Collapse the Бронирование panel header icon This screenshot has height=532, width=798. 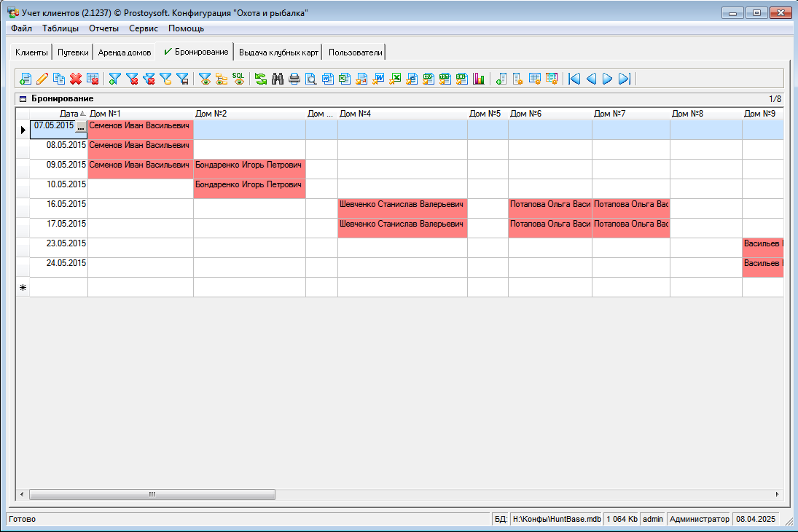23,98
